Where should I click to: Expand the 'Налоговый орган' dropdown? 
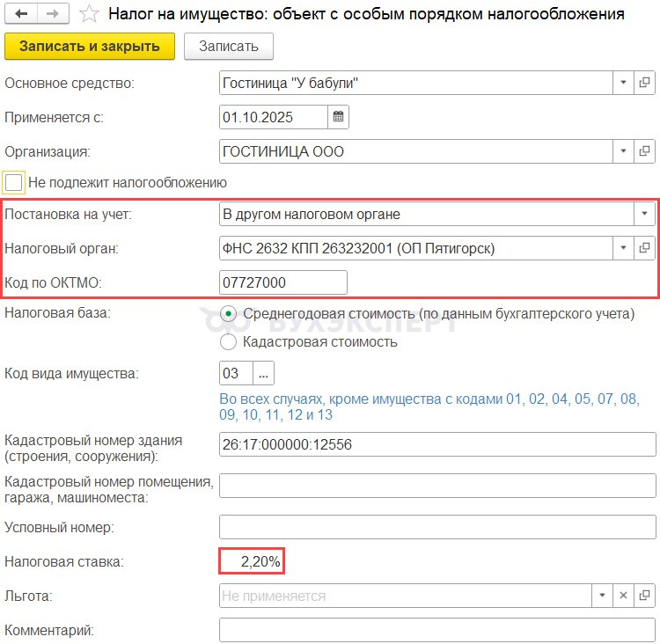coord(623,248)
